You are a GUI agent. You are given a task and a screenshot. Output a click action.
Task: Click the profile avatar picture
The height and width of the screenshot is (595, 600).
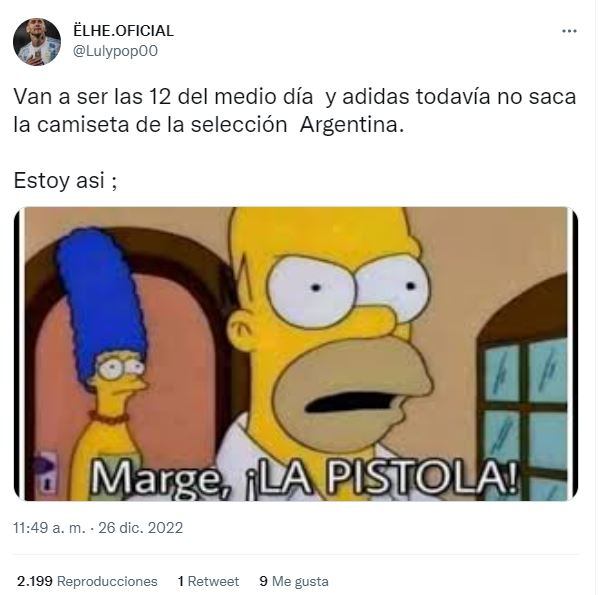(37, 42)
